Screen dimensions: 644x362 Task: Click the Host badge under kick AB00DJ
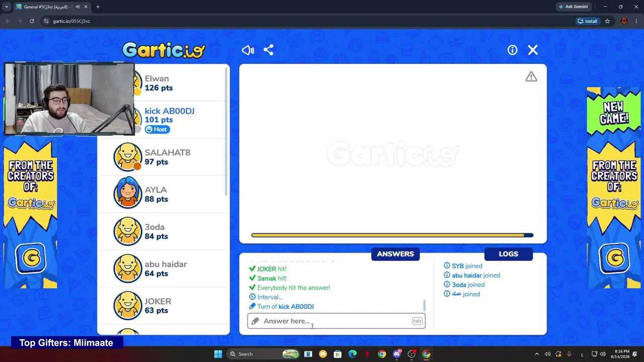[x=157, y=129]
